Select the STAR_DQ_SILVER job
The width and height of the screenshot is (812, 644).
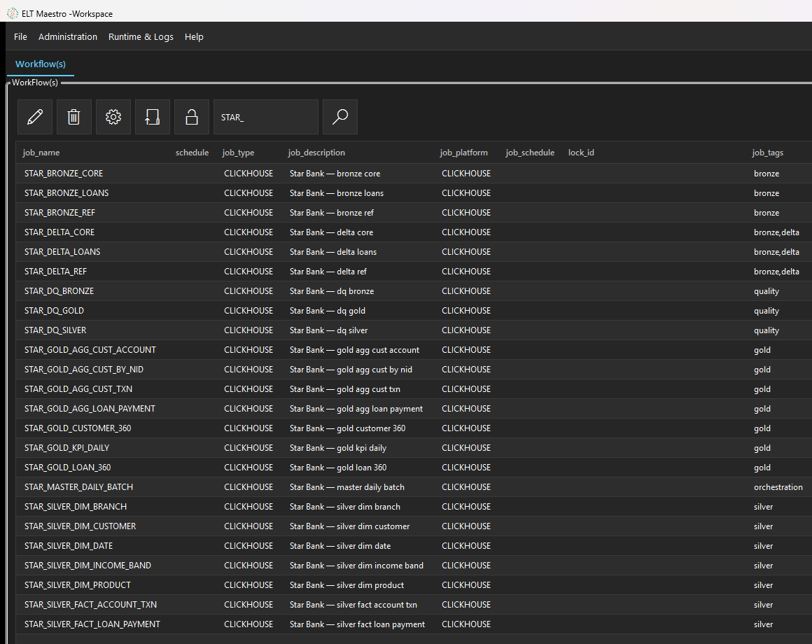click(x=55, y=330)
